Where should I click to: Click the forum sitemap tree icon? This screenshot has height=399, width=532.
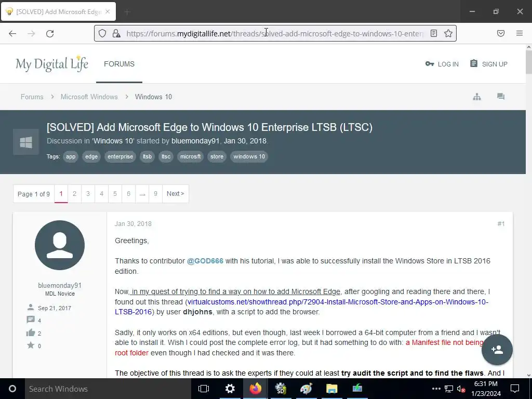[x=477, y=97]
